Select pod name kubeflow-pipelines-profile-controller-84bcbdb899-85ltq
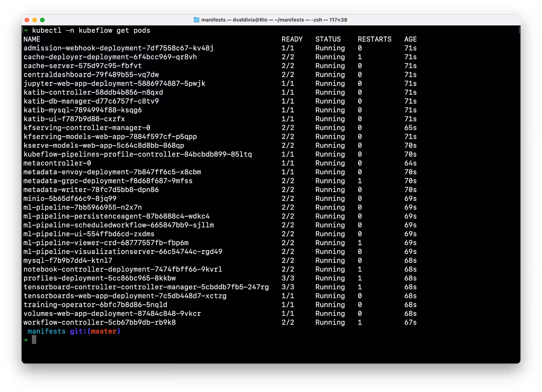 138,154
